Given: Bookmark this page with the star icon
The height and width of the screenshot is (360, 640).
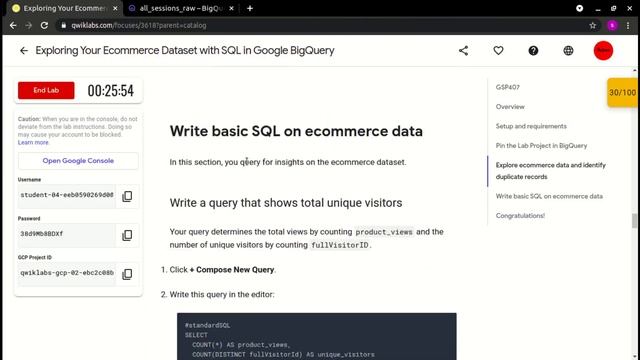Looking at the screenshot, I should click(x=593, y=25).
